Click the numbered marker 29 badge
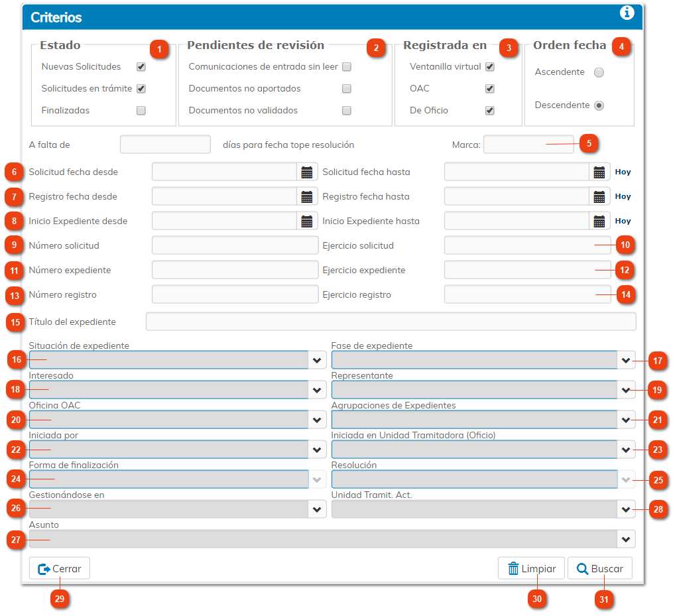Viewport: 675px width, 616px height. point(60,598)
